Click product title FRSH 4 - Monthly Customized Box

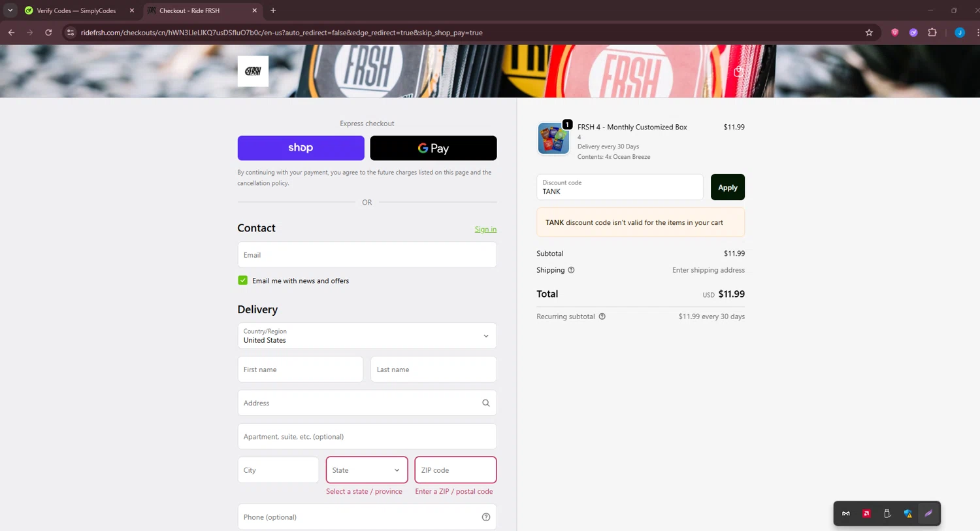point(632,127)
